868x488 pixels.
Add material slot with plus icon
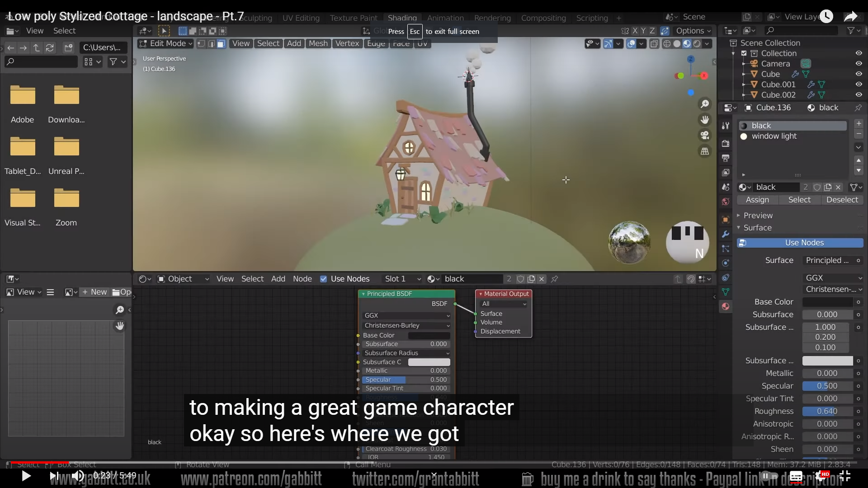pos(859,123)
